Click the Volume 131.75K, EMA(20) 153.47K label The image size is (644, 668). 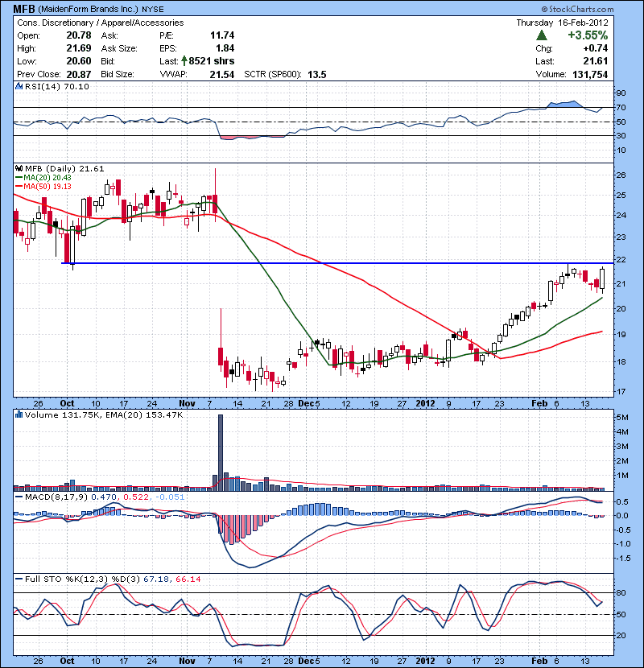[x=104, y=415]
